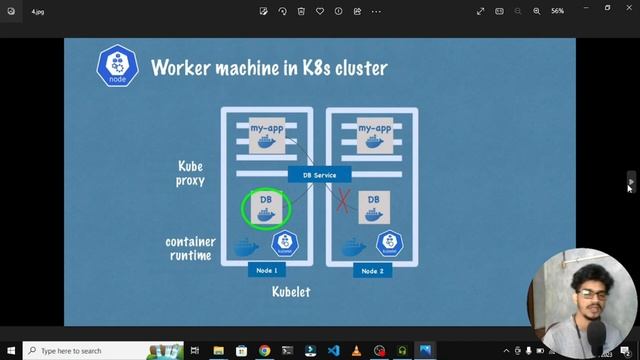Show file info panel
The image size is (640, 360).
point(338,11)
